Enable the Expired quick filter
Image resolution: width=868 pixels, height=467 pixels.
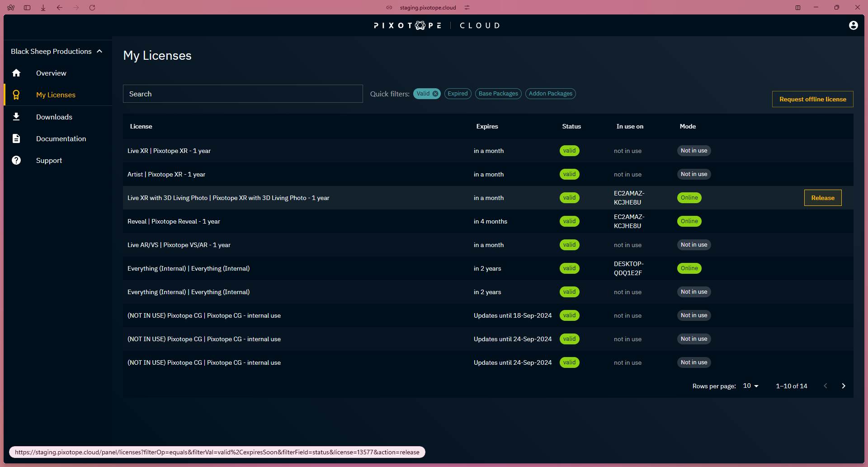tap(458, 94)
